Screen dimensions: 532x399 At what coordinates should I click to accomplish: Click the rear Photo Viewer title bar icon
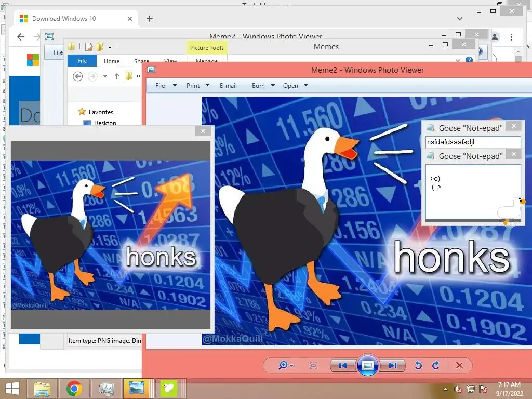click(49, 36)
